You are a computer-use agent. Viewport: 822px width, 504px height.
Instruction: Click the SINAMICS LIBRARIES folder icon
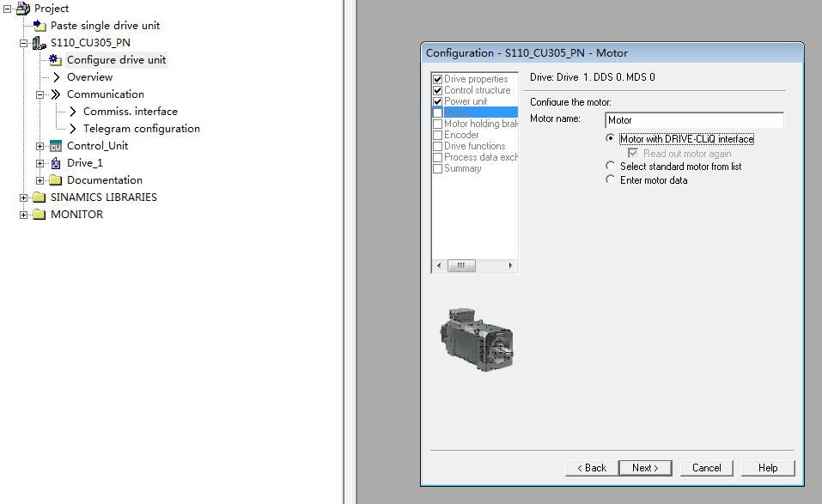click(x=40, y=197)
